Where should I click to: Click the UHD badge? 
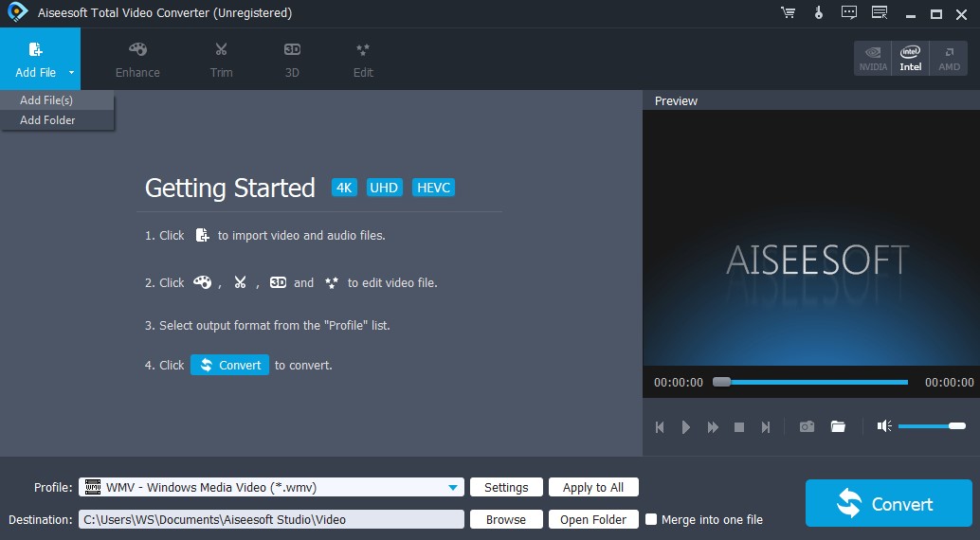384,188
